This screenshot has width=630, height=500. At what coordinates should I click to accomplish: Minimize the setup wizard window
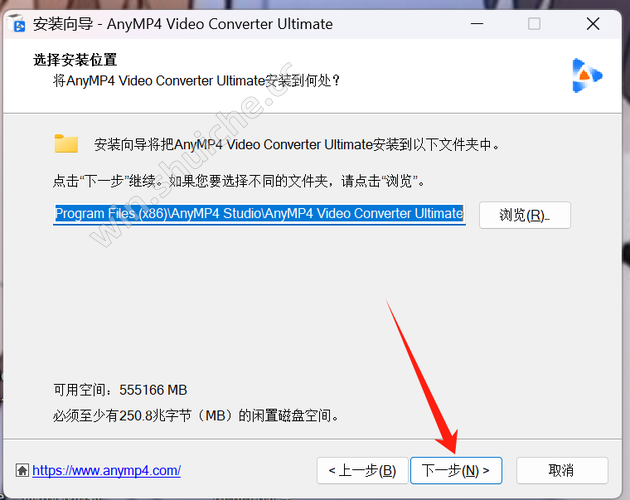pos(477,24)
